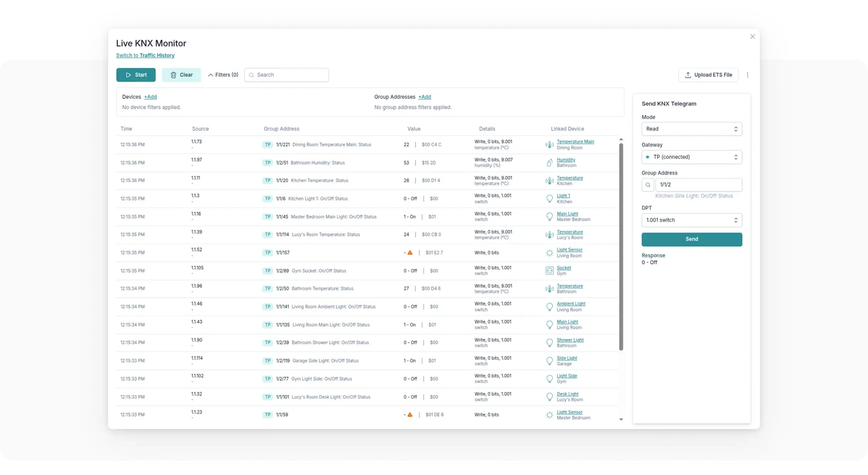Click the orange warning icon for 1/1/157
Viewport: 868px width, 475px height.
(x=410, y=253)
